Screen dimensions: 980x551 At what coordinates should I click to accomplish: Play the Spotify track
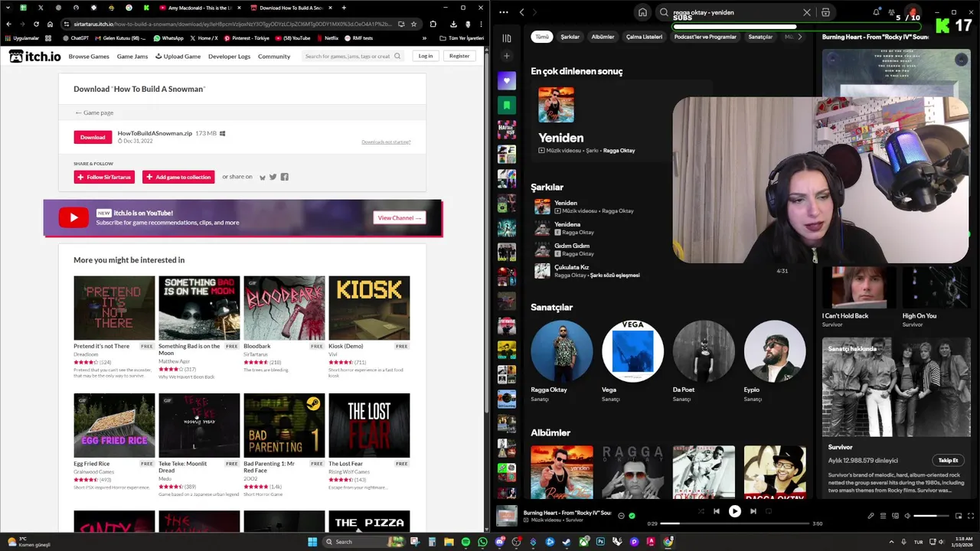coord(734,511)
